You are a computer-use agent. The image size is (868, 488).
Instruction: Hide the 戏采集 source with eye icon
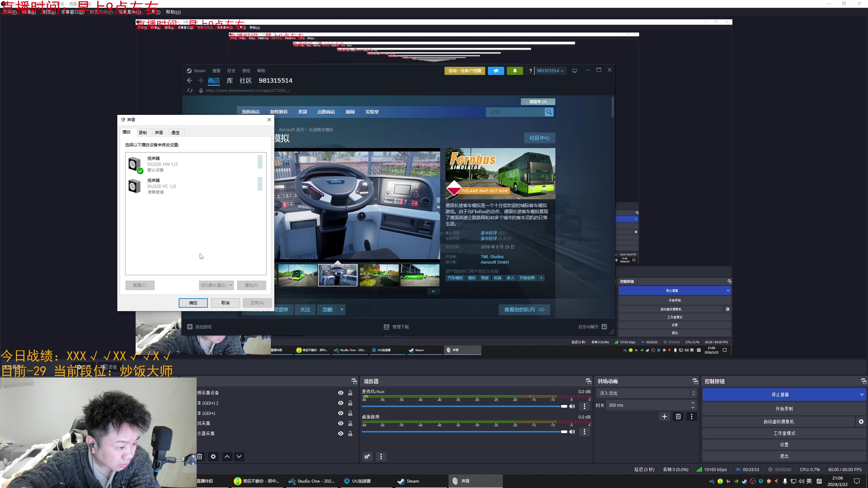click(x=341, y=423)
